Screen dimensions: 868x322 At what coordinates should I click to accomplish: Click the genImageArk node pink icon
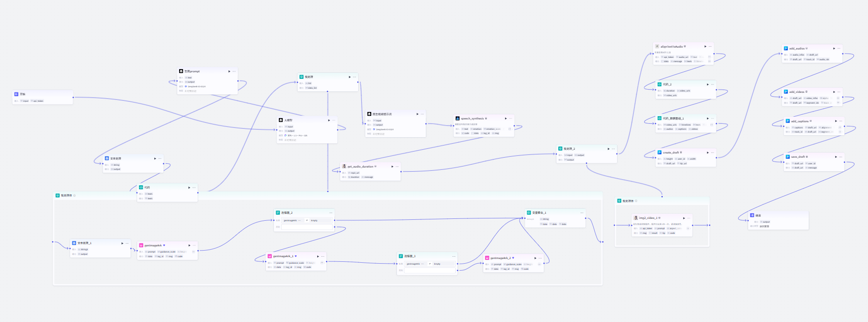point(141,245)
